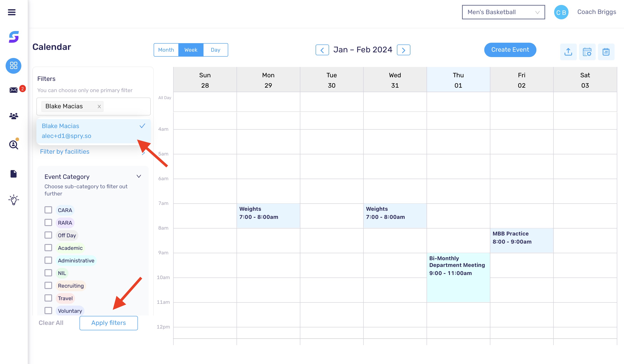Switch to Month view

click(166, 50)
